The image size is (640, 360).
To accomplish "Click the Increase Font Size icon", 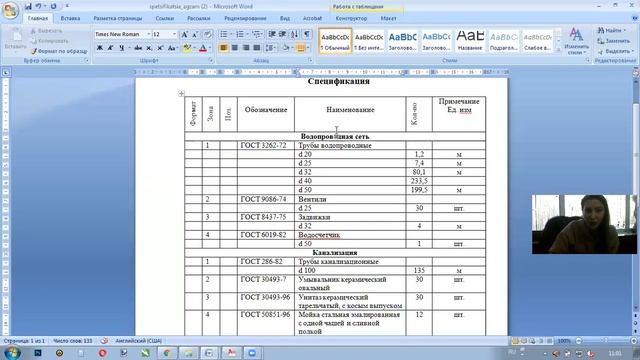I will point(184,35).
